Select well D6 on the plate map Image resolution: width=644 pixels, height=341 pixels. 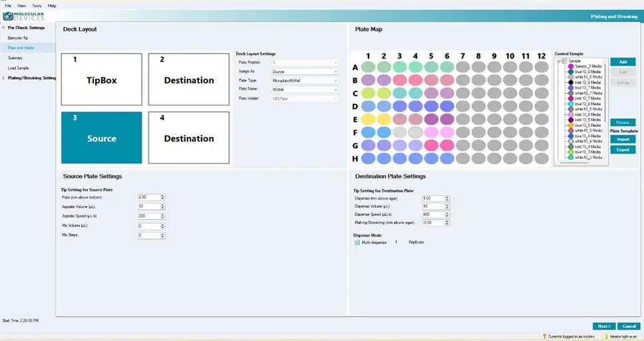447,106
